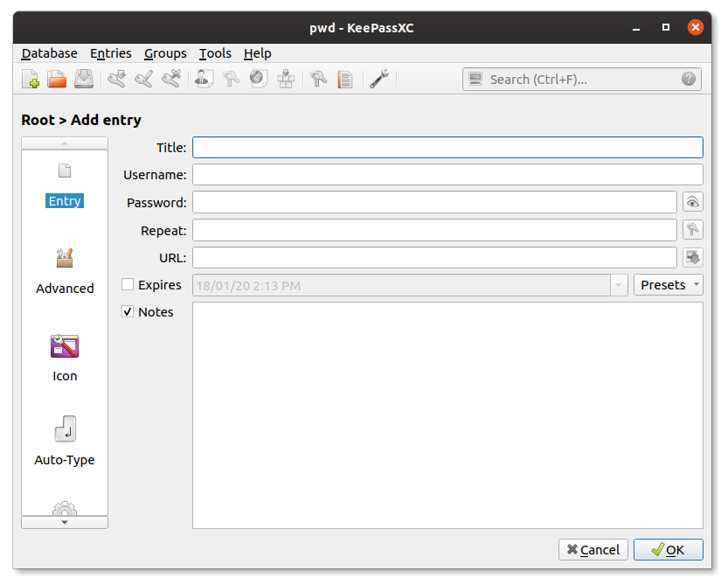Open the Presets dropdown
Viewport: 728px width, 585px height.
pyautogui.click(x=668, y=285)
